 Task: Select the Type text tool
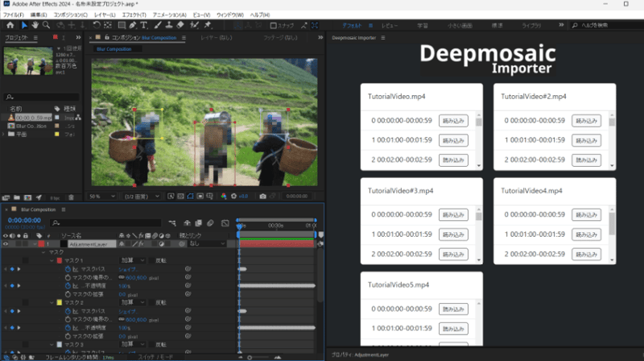point(144,25)
